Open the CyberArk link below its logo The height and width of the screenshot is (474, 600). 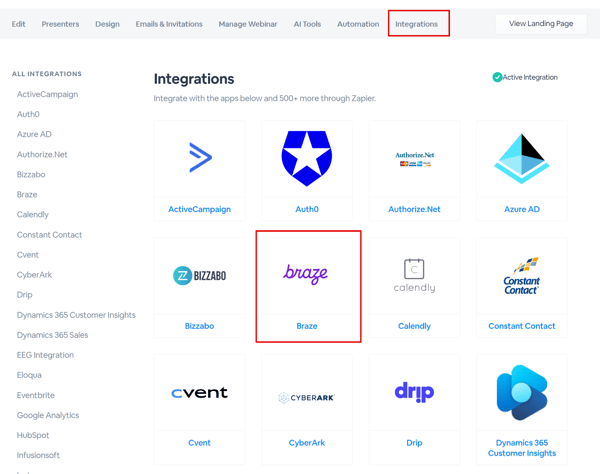coord(307,442)
